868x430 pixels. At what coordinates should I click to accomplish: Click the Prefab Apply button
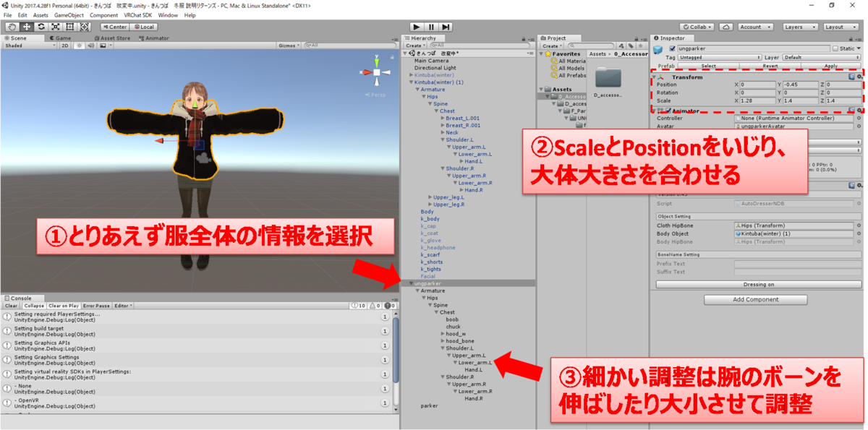click(830, 66)
